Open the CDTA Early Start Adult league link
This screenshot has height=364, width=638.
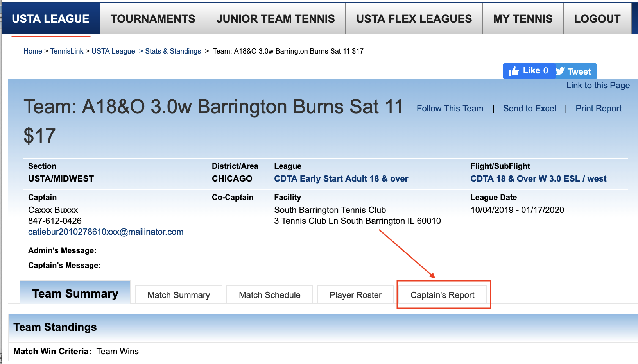341,179
